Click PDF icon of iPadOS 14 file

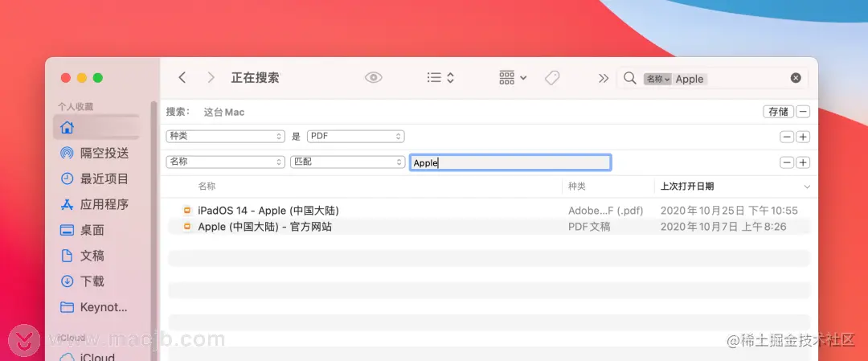(x=187, y=211)
